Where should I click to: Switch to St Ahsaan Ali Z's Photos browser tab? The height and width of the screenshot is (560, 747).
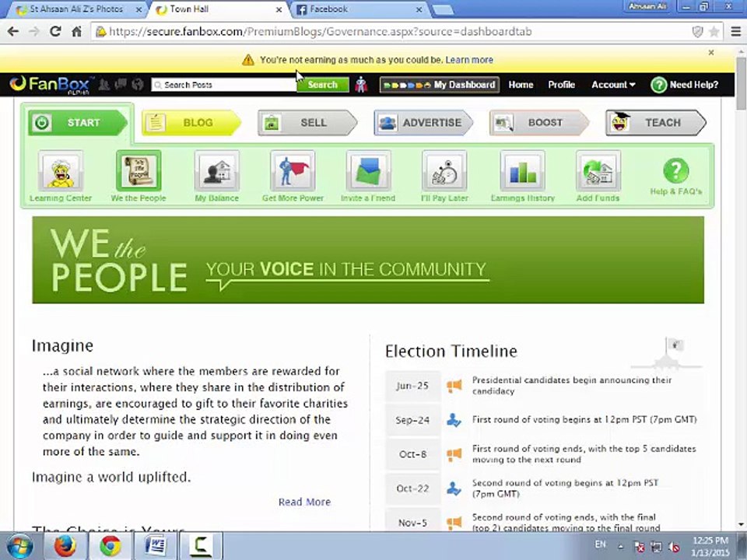(76, 9)
